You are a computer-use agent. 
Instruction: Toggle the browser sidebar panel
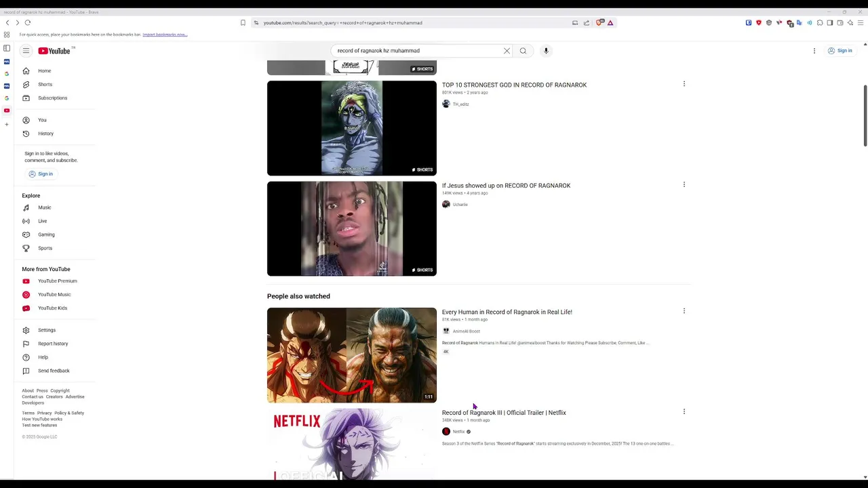coord(830,22)
